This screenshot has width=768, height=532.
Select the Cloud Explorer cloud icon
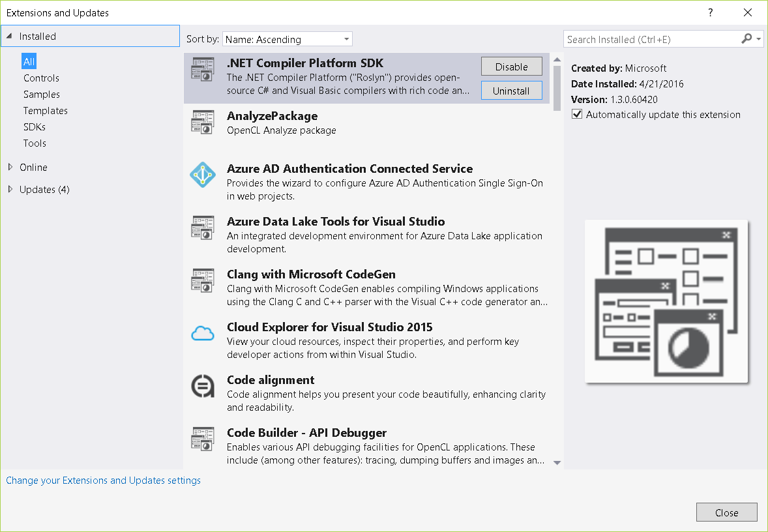[203, 333]
